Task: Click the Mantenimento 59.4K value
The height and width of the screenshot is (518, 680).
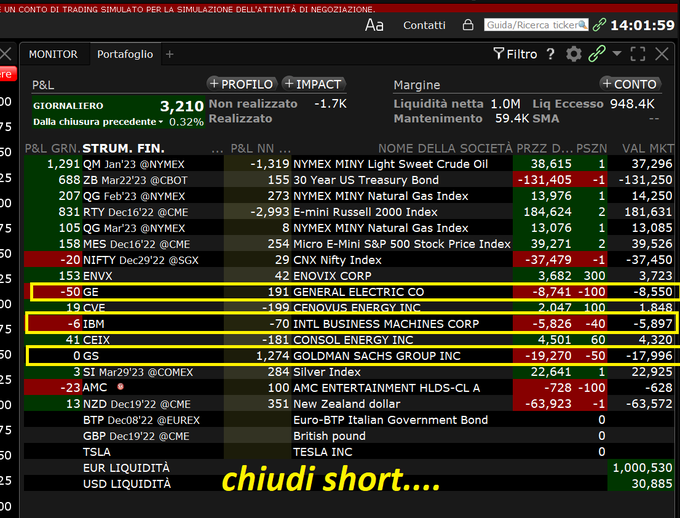Action: coord(511,118)
